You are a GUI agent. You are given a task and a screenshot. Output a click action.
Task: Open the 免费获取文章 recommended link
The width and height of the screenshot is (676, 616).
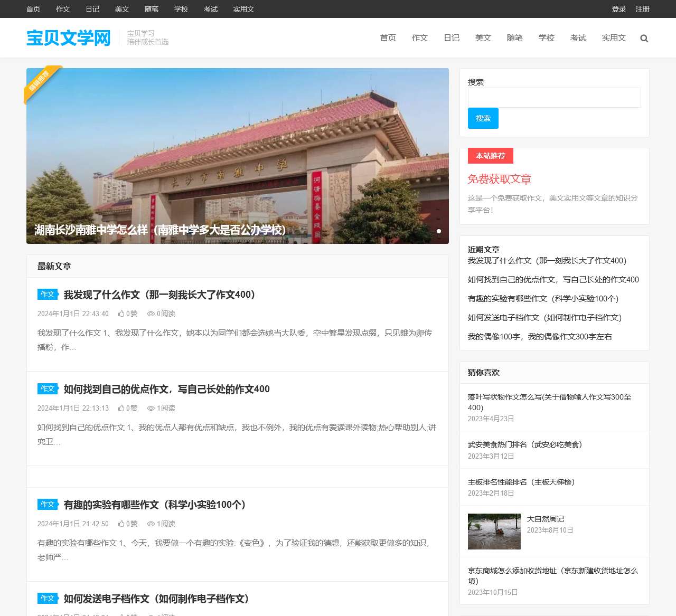pyautogui.click(x=499, y=179)
